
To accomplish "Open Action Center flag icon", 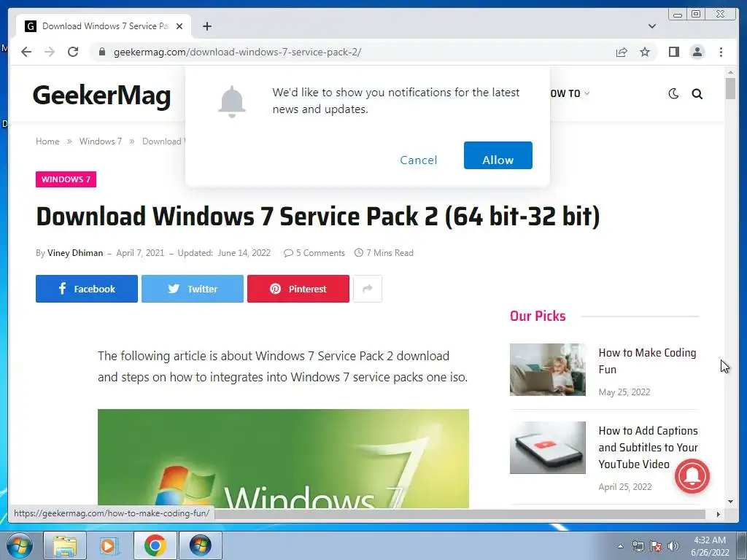I will click(656, 546).
